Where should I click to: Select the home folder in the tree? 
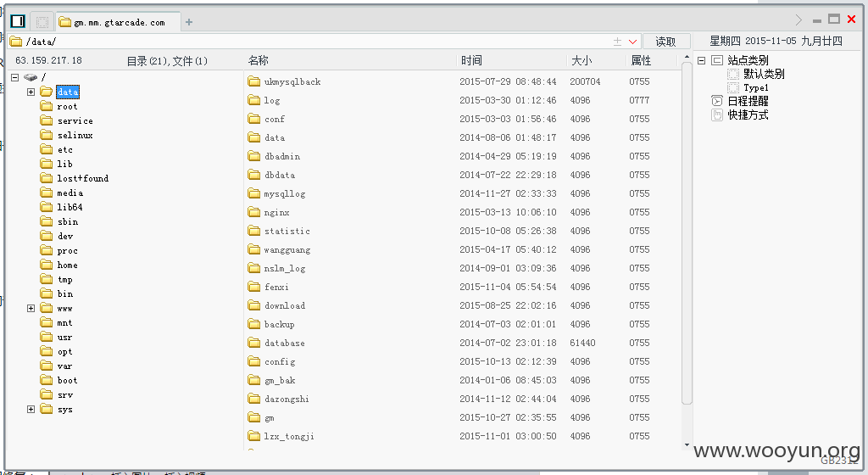tap(68, 265)
